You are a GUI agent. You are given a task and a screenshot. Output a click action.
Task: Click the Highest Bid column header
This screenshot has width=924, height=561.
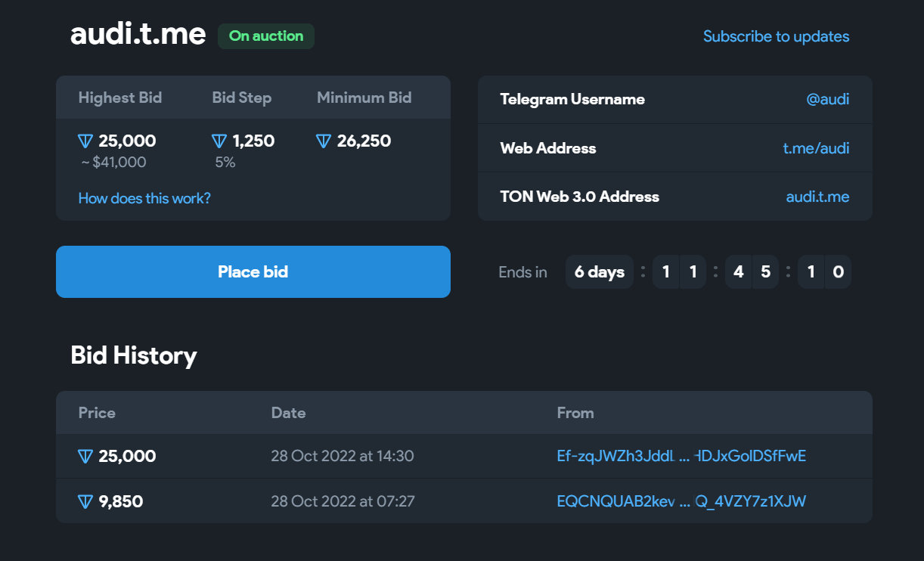pos(120,98)
